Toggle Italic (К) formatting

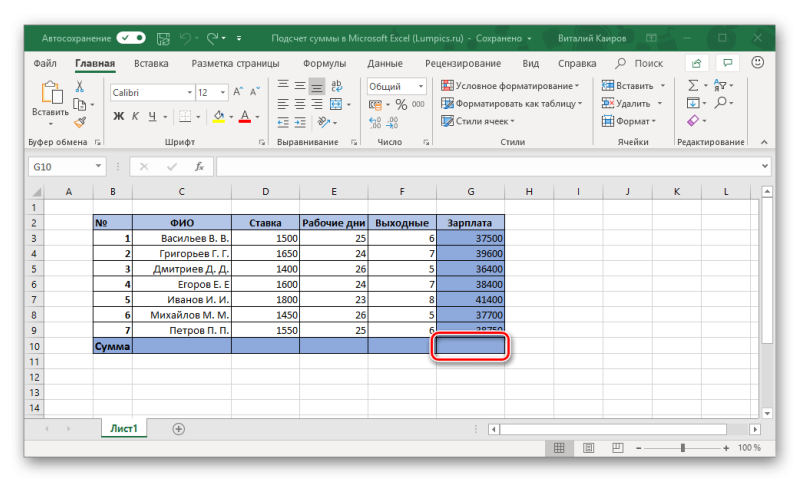click(x=135, y=116)
